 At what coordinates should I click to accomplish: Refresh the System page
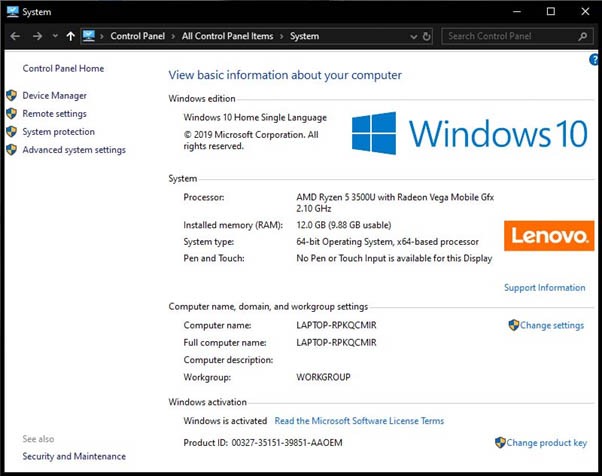[426, 36]
